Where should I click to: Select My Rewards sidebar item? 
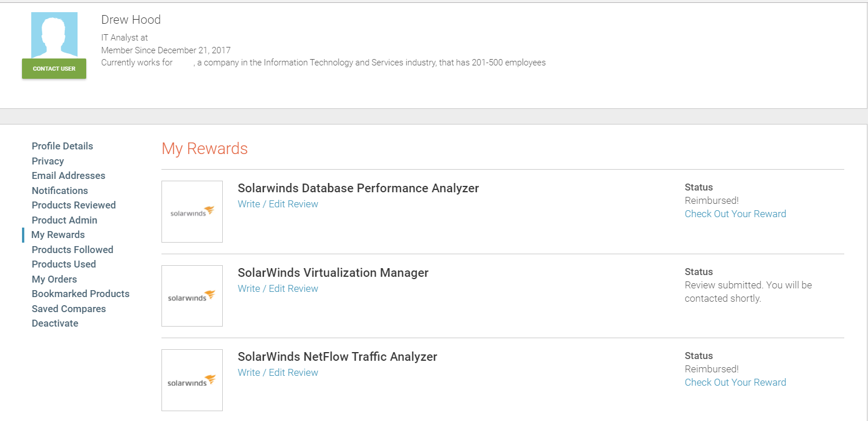click(58, 235)
